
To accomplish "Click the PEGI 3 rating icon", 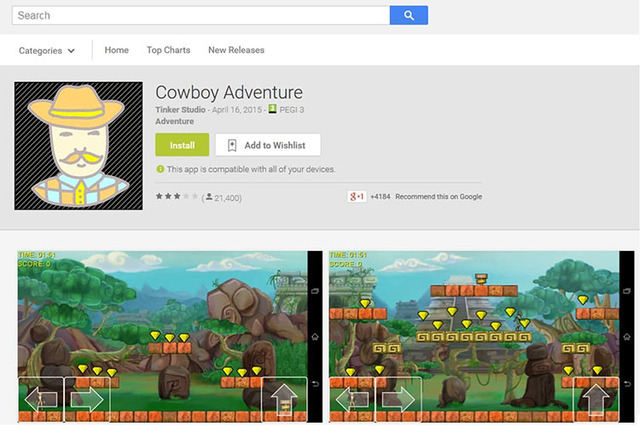I will [x=272, y=109].
